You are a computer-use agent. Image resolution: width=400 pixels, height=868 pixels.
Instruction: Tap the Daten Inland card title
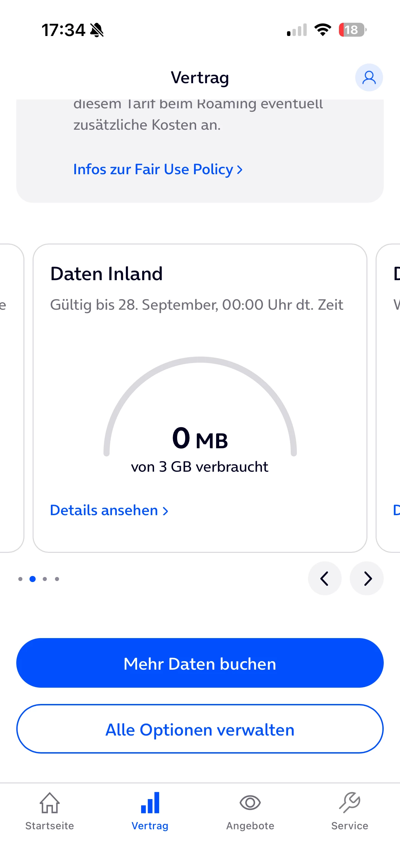tap(107, 274)
